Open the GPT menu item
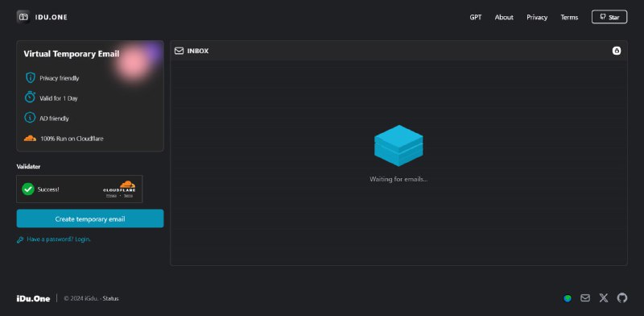The image size is (644, 316). 476,17
